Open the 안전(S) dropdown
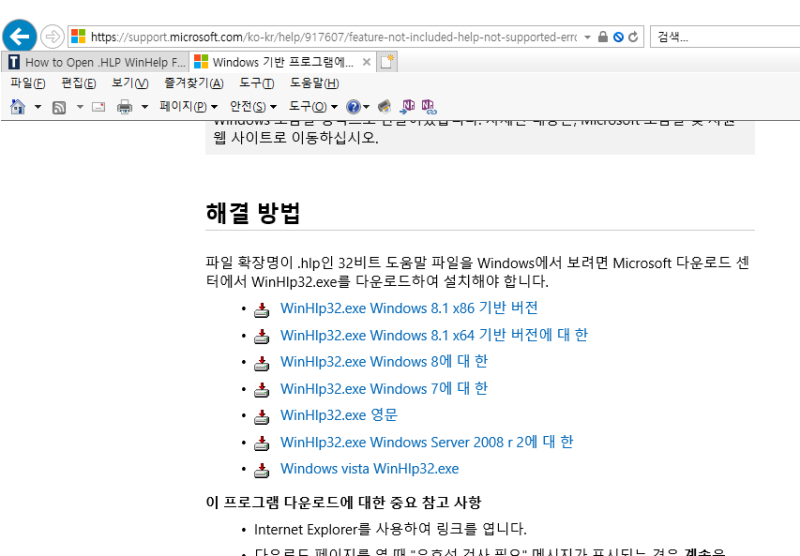The width and height of the screenshot is (800, 556). [x=253, y=106]
